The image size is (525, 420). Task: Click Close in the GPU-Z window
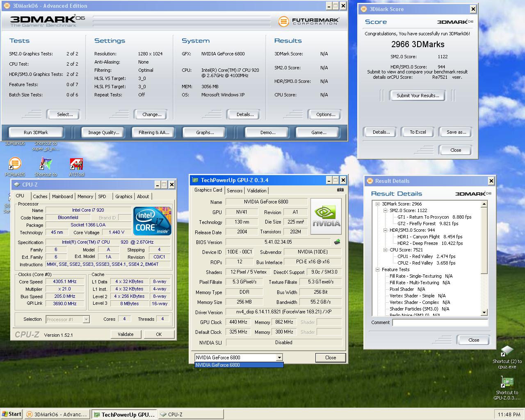(331, 358)
